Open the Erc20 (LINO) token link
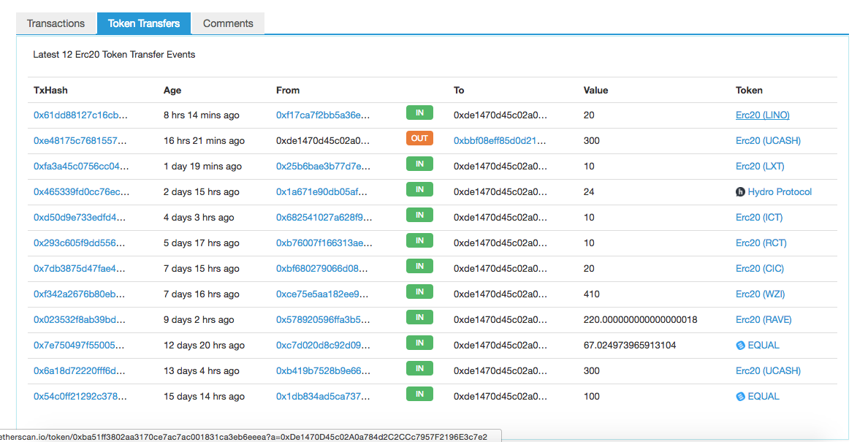Viewport: 868px width, 442px height. click(762, 115)
